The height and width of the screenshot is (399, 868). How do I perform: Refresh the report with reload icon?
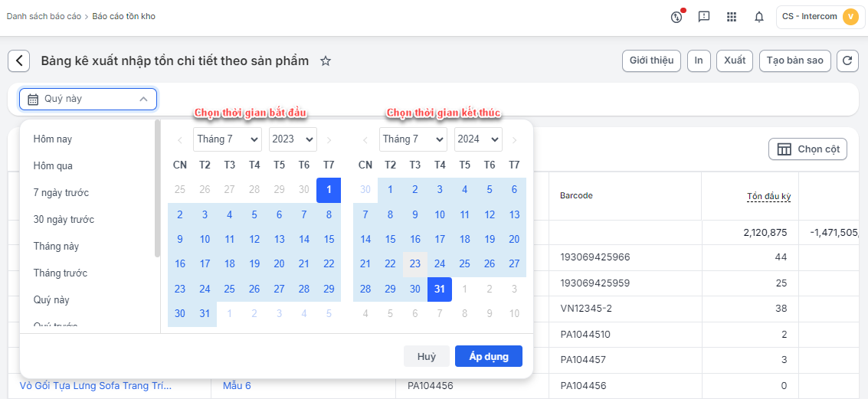(x=847, y=61)
